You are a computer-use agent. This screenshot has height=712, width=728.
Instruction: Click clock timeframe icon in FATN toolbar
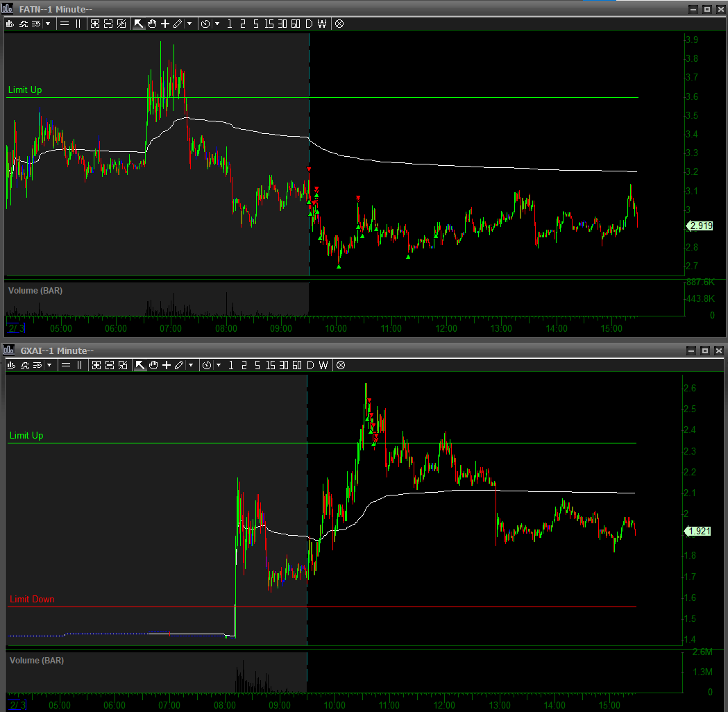(x=205, y=24)
